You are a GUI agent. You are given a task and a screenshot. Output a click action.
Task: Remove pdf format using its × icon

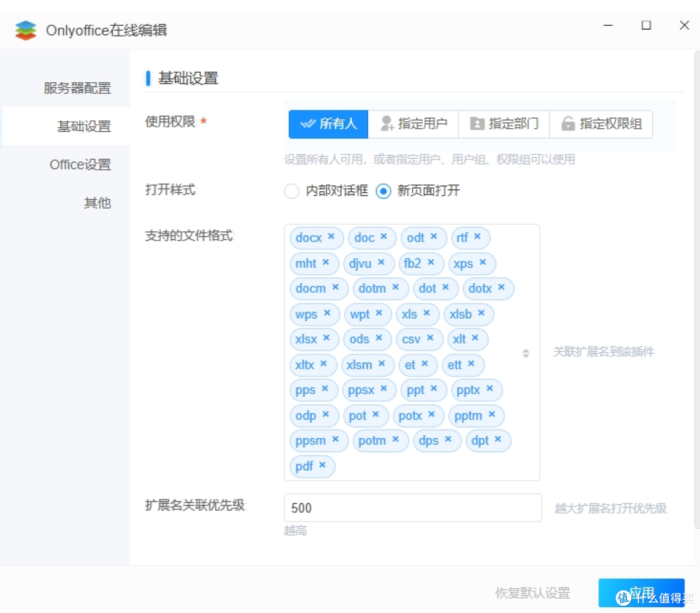pos(322,465)
